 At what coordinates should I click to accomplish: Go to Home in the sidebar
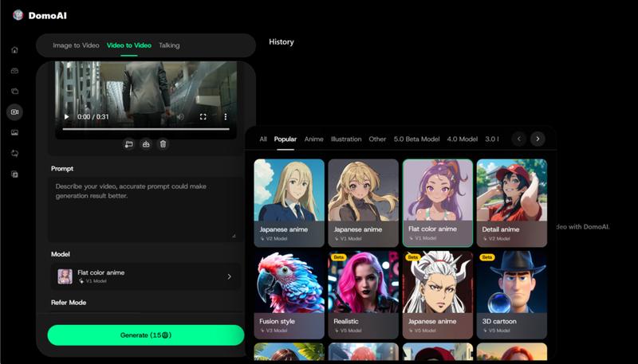pyautogui.click(x=14, y=50)
